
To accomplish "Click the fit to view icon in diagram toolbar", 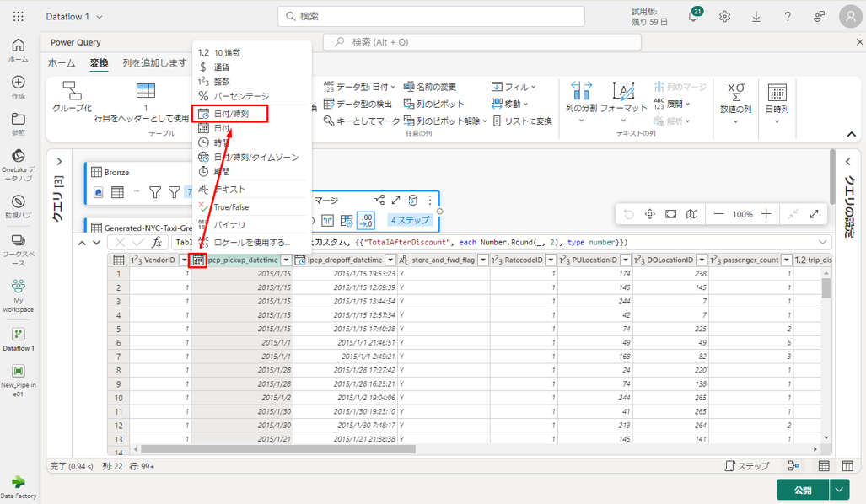I will (x=671, y=214).
